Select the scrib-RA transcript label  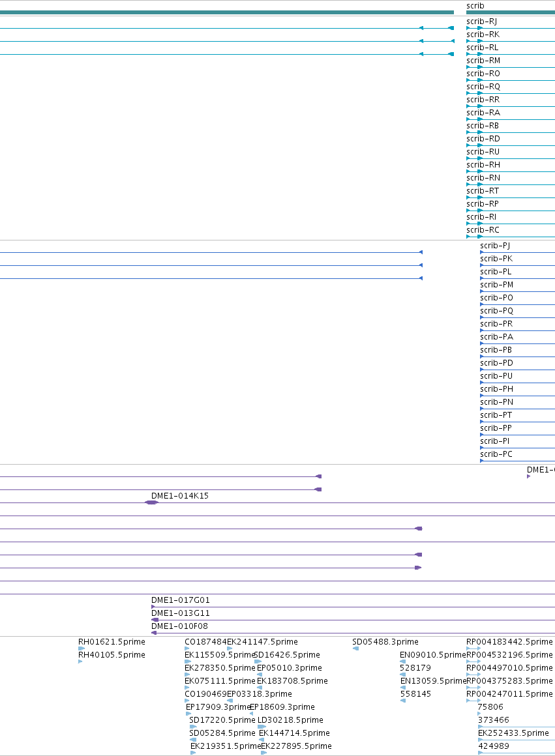483,112
